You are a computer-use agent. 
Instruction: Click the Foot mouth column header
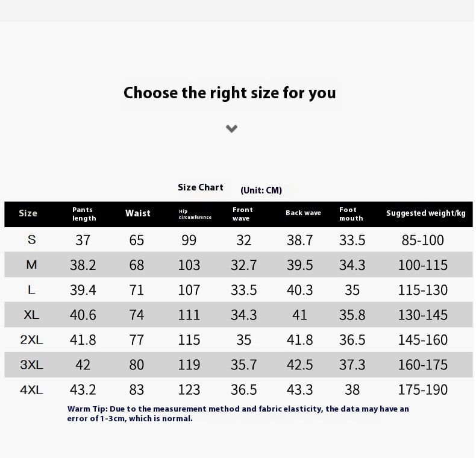click(351, 214)
